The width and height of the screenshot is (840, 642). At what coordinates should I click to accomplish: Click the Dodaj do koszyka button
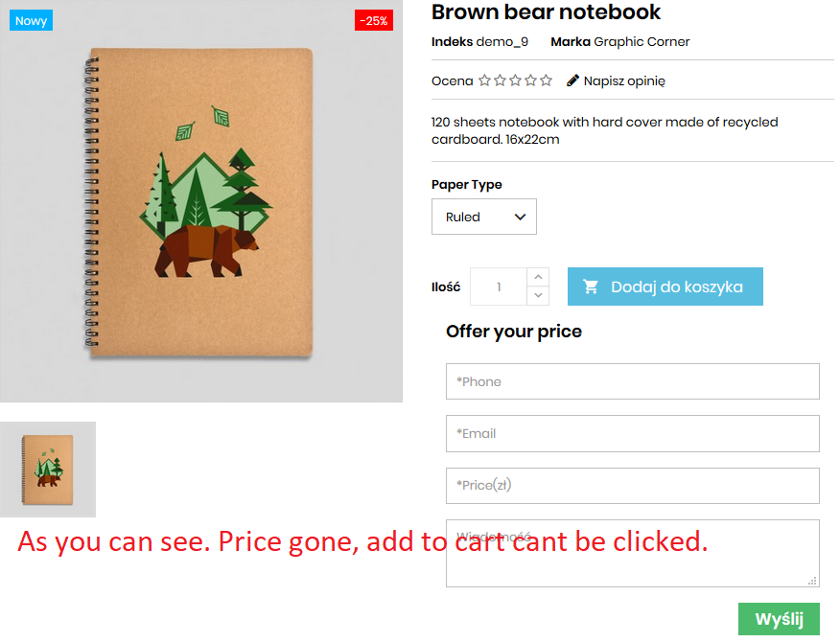click(x=665, y=287)
